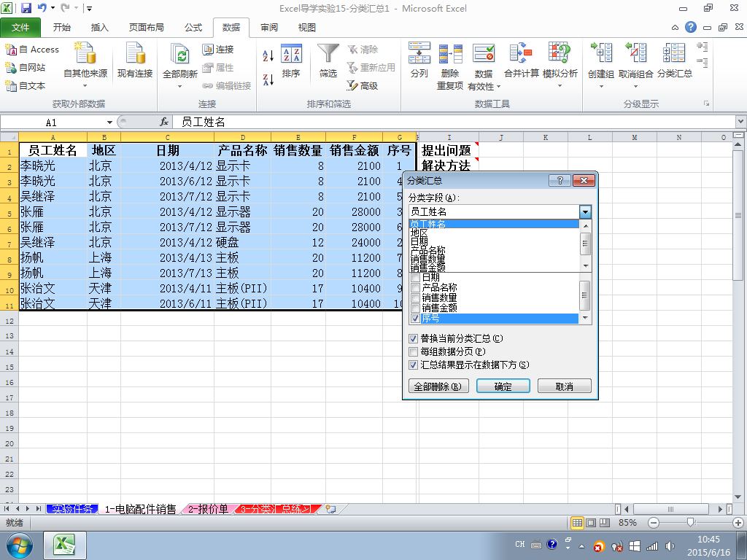Switch to the 开始 home tab
The image size is (747, 560).
coord(61,28)
